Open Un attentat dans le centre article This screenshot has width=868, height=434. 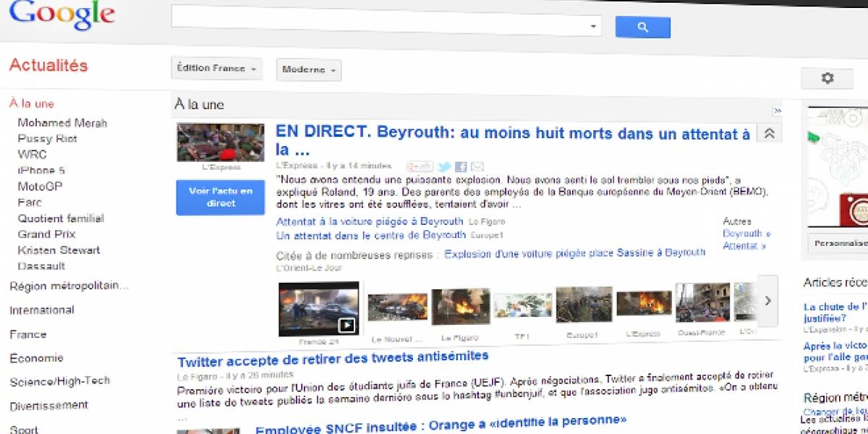371,235
